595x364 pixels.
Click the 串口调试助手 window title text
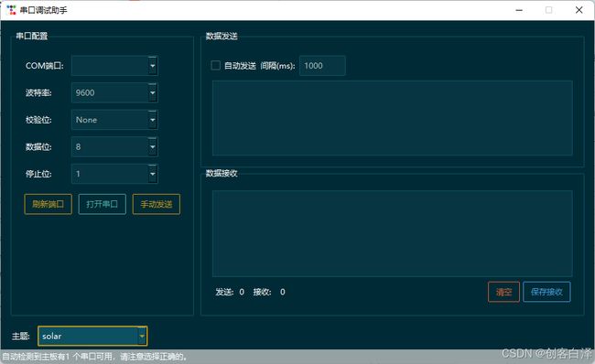click(44, 10)
